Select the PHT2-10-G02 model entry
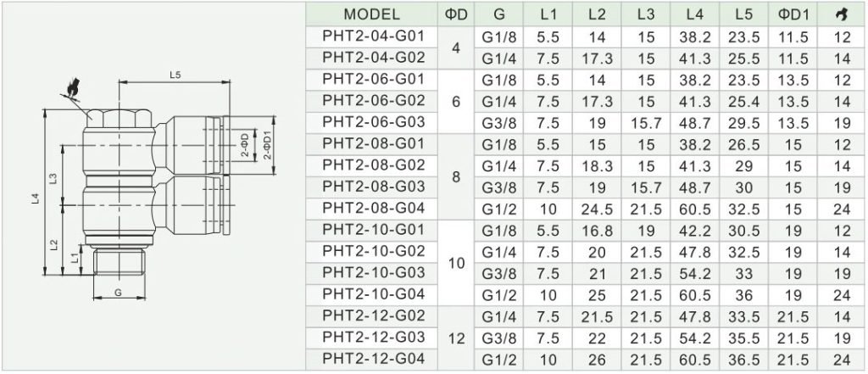This screenshot has width=868, height=374. tap(372, 251)
